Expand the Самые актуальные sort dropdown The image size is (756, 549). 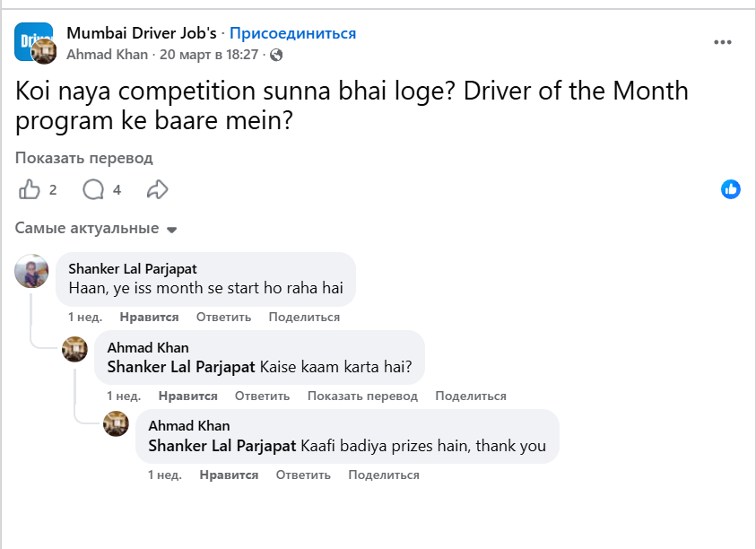click(x=96, y=229)
